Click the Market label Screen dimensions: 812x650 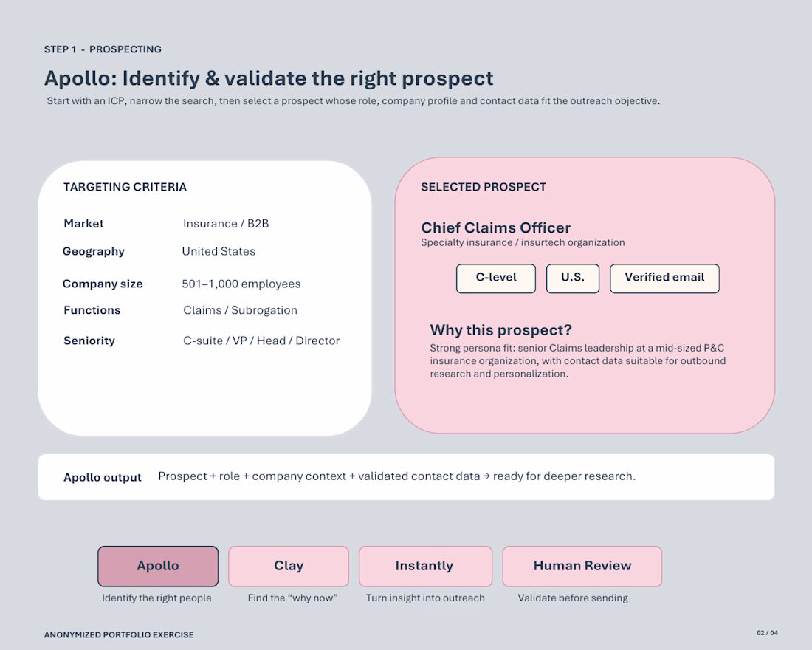84,223
